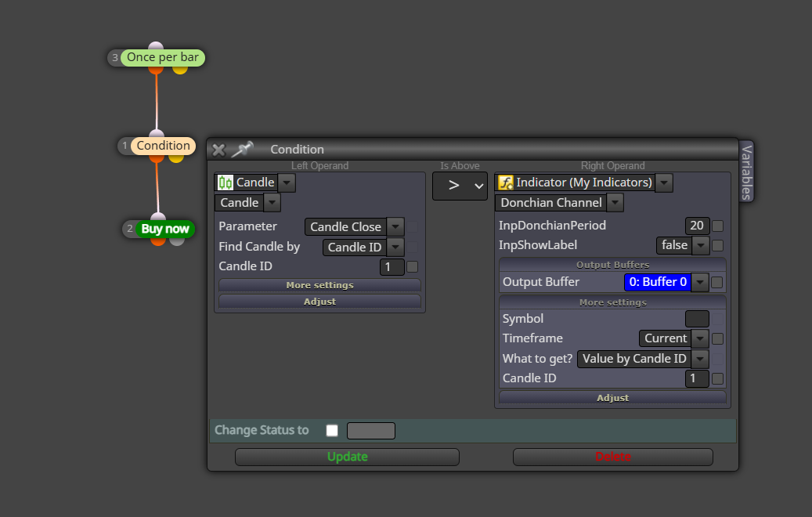Click the red Delete button
This screenshot has width=812, height=517.
(613, 457)
